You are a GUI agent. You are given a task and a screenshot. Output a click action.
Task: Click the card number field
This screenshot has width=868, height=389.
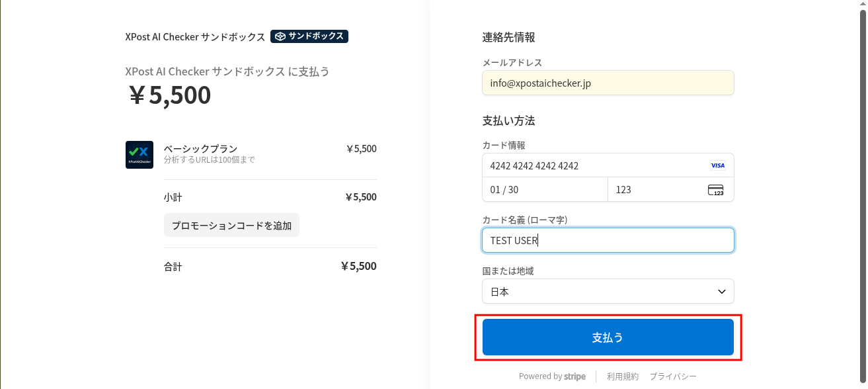click(595, 165)
